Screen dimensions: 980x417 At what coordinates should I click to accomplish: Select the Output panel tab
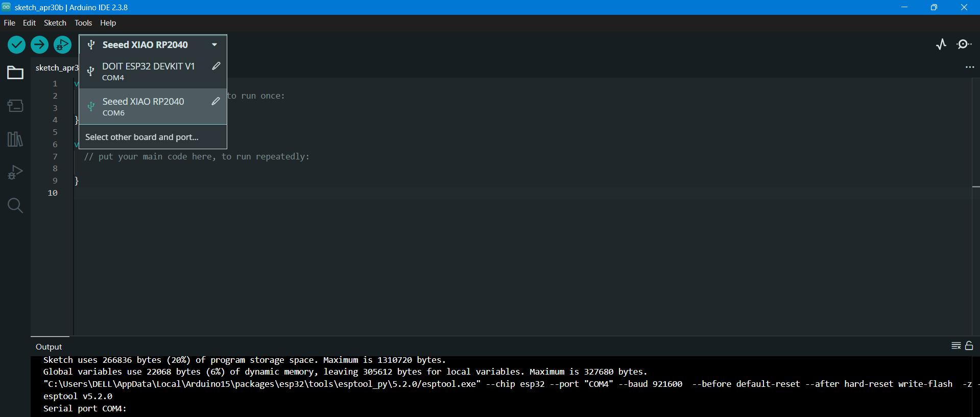[49, 346]
